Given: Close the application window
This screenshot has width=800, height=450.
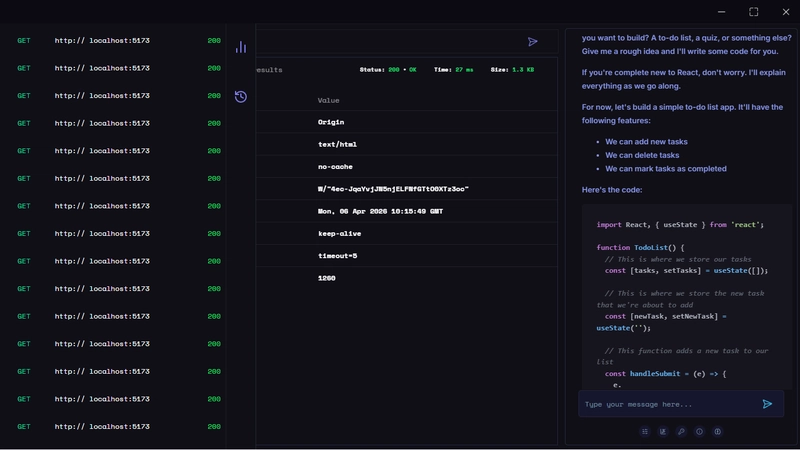Looking at the screenshot, I should [785, 12].
